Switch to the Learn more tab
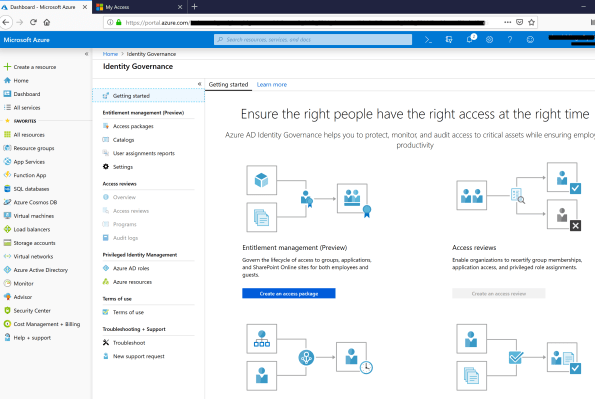This screenshot has width=595, height=399. pos(272,85)
